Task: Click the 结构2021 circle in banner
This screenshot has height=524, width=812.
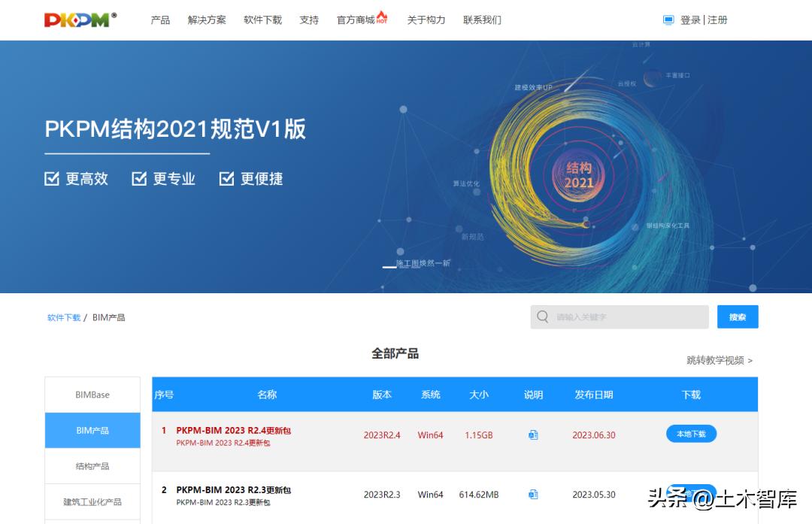Action: pyautogui.click(x=578, y=175)
